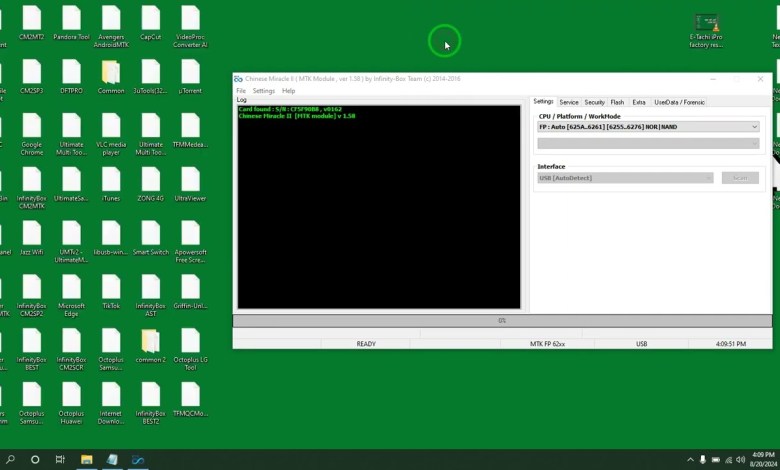Click InfinityBox AST desktop icon
Image resolution: width=780 pixels, height=470 pixels.
click(x=151, y=296)
